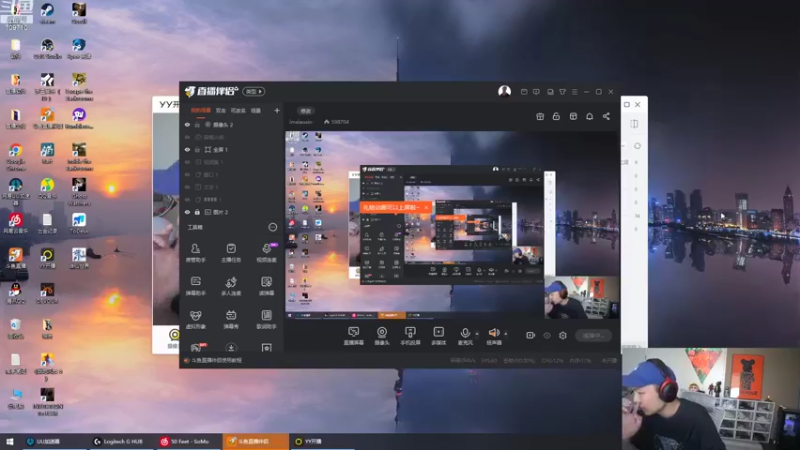
Task: Switch to YY开播 taskbar app
Action: pyautogui.click(x=321, y=441)
